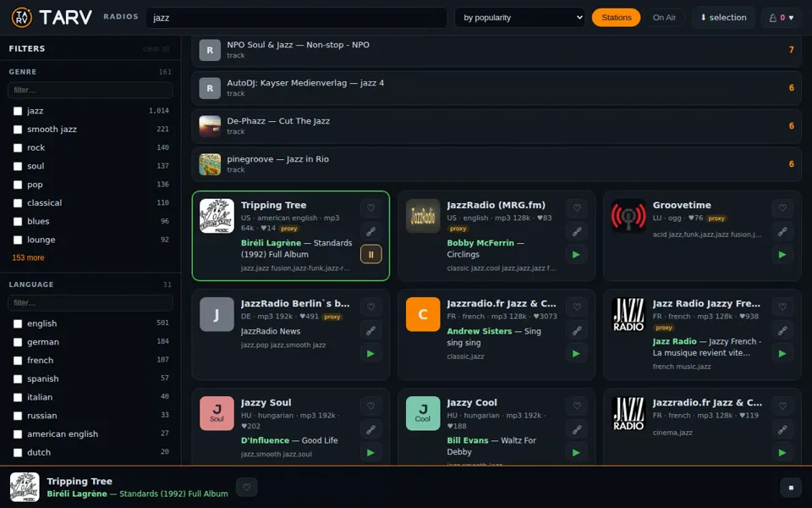The image size is (812, 508).
Task: Check the jazz genre filter
Action: pyautogui.click(x=18, y=111)
